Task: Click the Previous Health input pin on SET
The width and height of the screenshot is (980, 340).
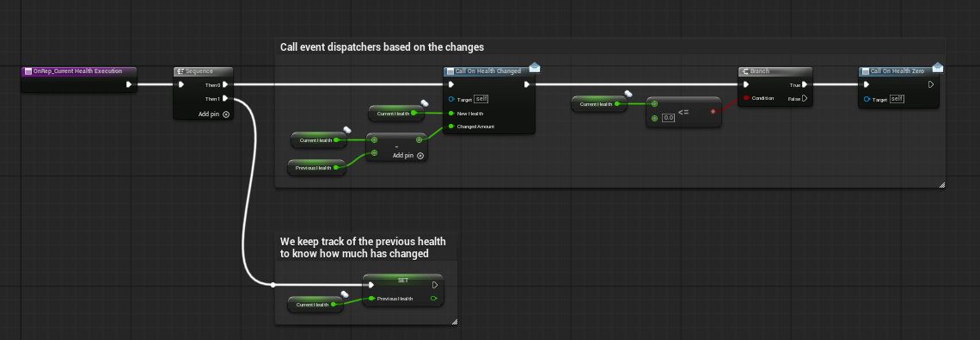Action: (x=372, y=299)
